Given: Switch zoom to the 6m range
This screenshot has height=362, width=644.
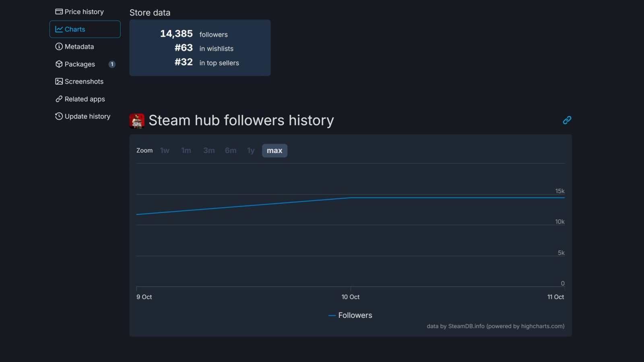Looking at the screenshot, I should point(230,150).
